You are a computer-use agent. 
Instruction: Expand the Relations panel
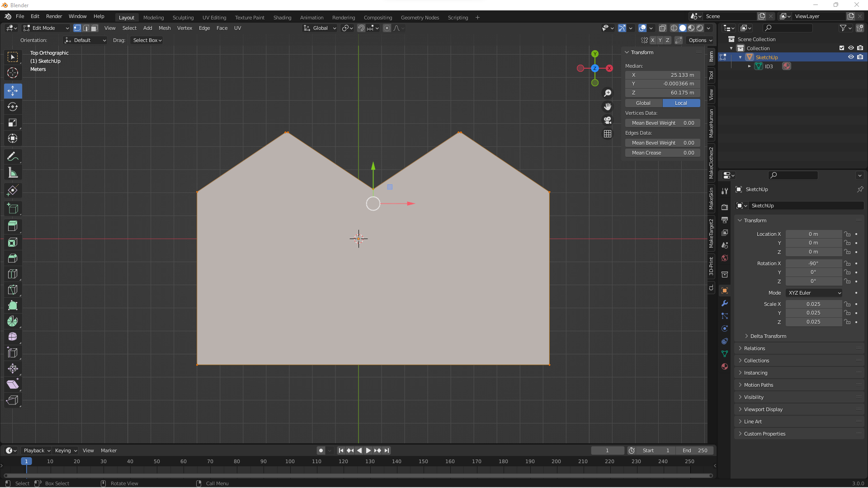(755, 348)
